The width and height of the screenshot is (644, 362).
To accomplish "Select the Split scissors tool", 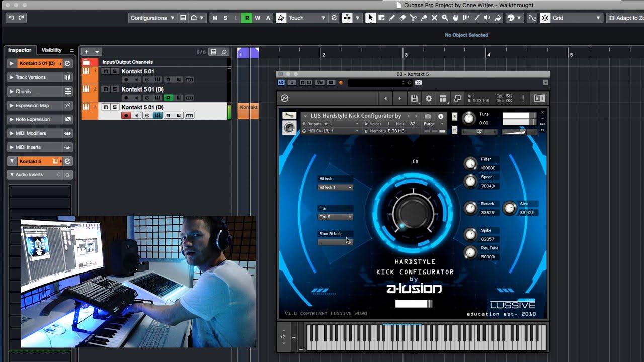I will pyautogui.click(x=413, y=18).
